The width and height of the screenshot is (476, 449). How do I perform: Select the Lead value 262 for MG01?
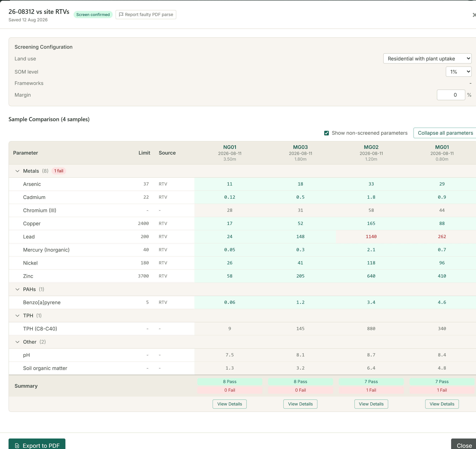tap(442, 237)
